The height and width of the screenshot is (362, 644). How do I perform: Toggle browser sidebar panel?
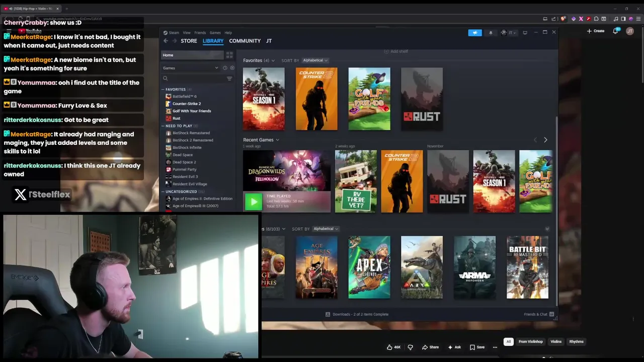pos(623,19)
